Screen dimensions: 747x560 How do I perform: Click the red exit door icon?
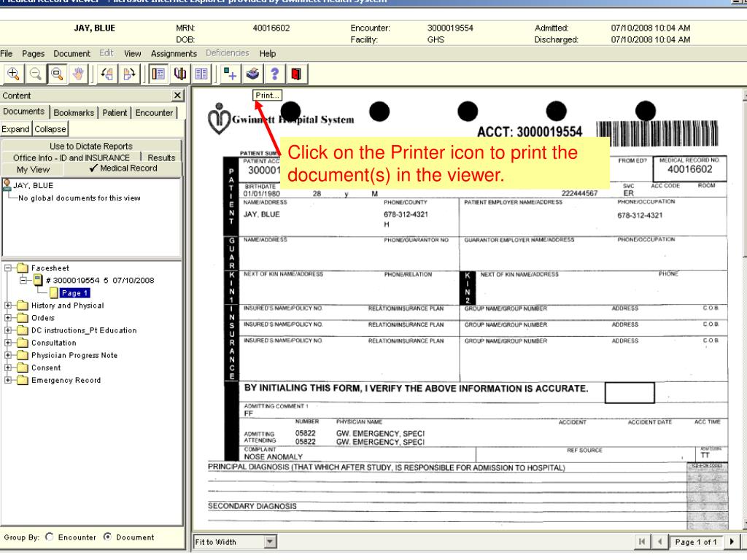point(296,74)
